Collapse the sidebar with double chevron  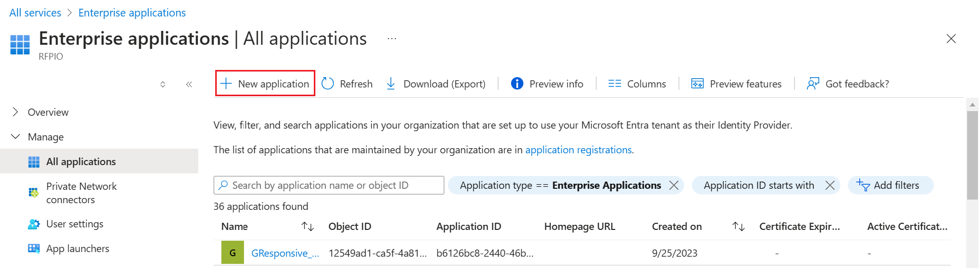point(189,84)
